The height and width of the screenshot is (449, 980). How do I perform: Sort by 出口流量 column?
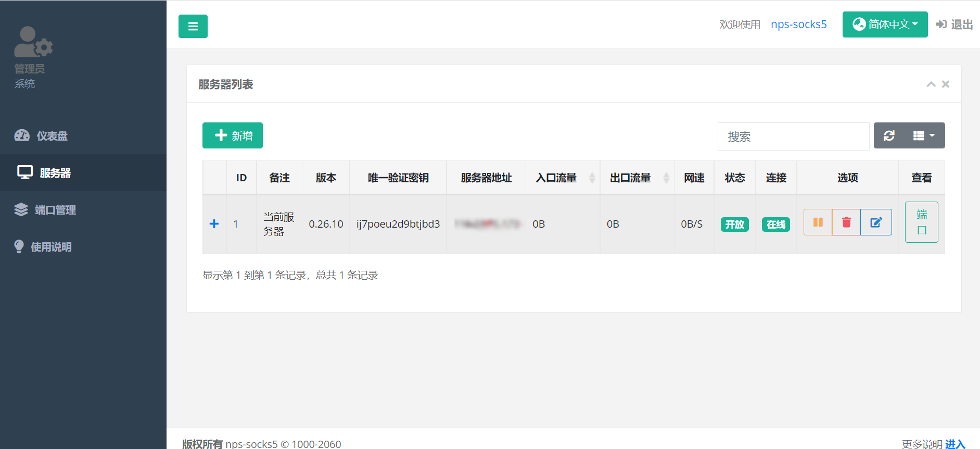637,178
